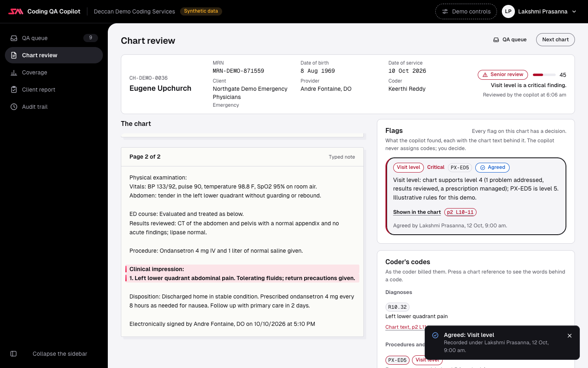Open QA queue in the sidebar
Image resolution: width=588 pixels, height=368 pixels.
coord(54,38)
